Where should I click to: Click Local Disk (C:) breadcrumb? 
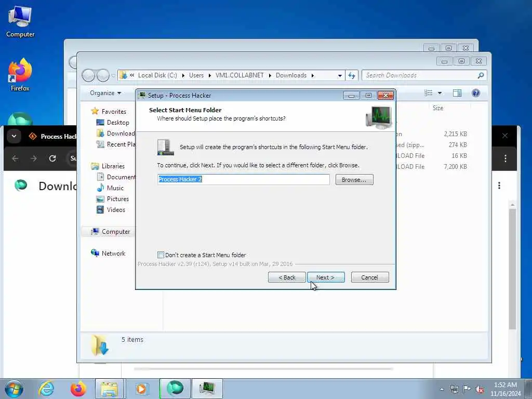point(157,75)
